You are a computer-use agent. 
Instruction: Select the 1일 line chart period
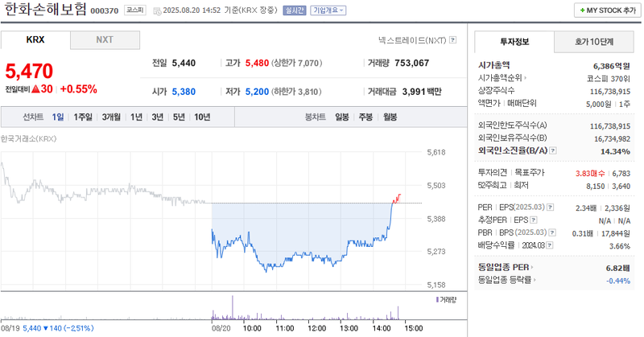(x=58, y=117)
